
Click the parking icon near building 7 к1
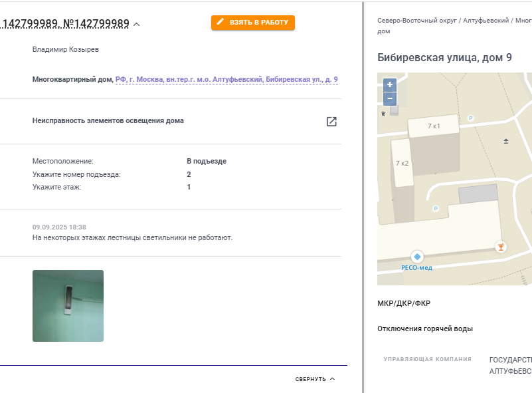point(470,118)
